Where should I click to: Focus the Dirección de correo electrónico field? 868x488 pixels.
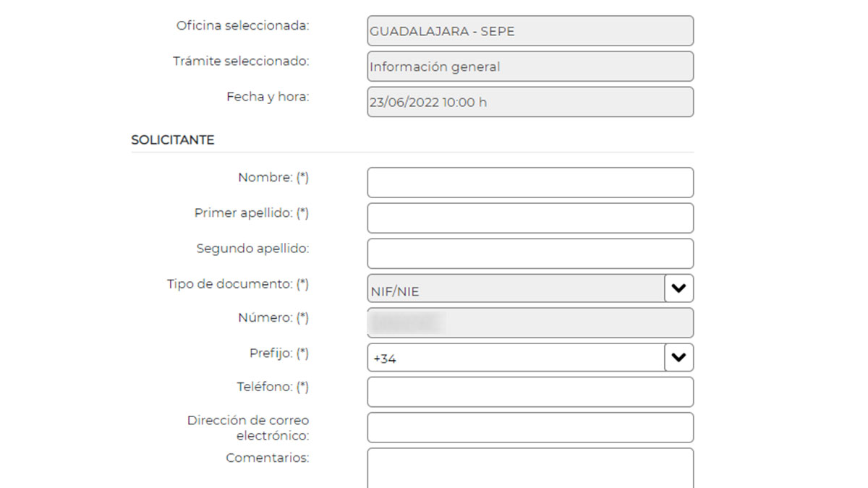pyautogui.click(x=529, y=427)
